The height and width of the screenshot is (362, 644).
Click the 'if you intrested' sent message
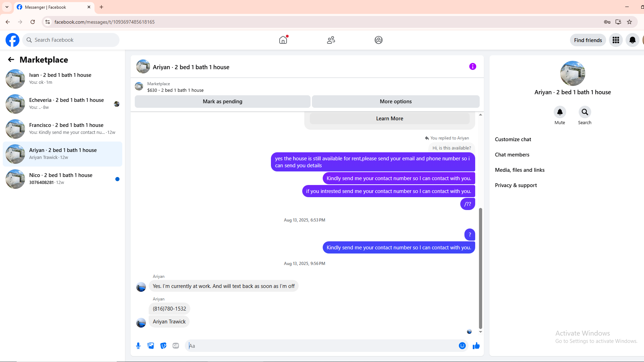tap(389, 191)
